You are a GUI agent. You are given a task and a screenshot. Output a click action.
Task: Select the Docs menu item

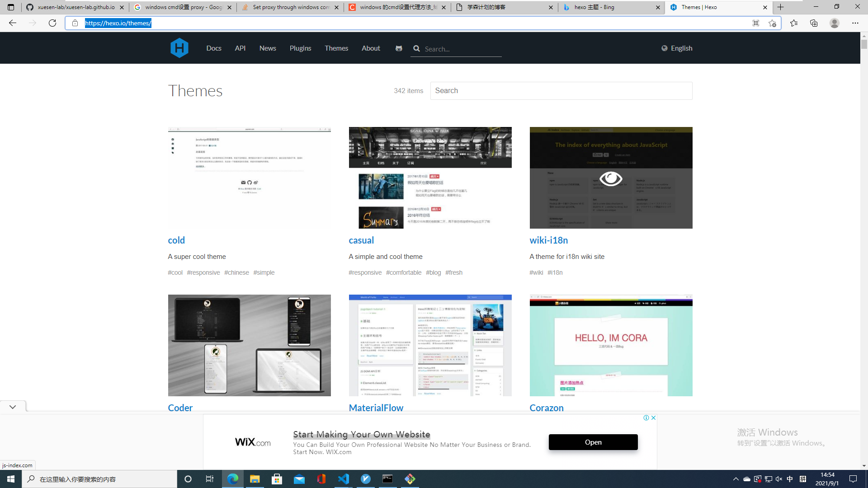[213, 48]
